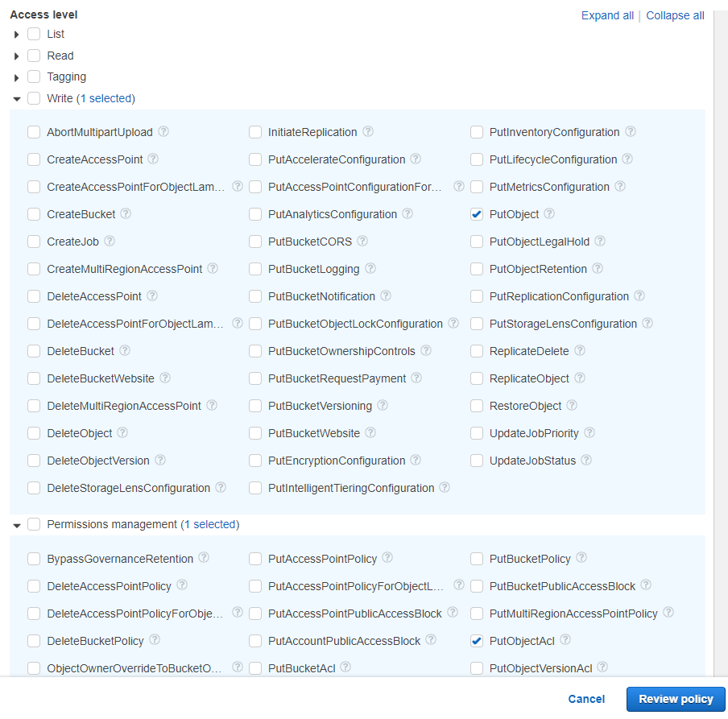728x719 pixels.
Task: Click help icon beside CreateAccessPoint
Action: (x=153, y=159)
